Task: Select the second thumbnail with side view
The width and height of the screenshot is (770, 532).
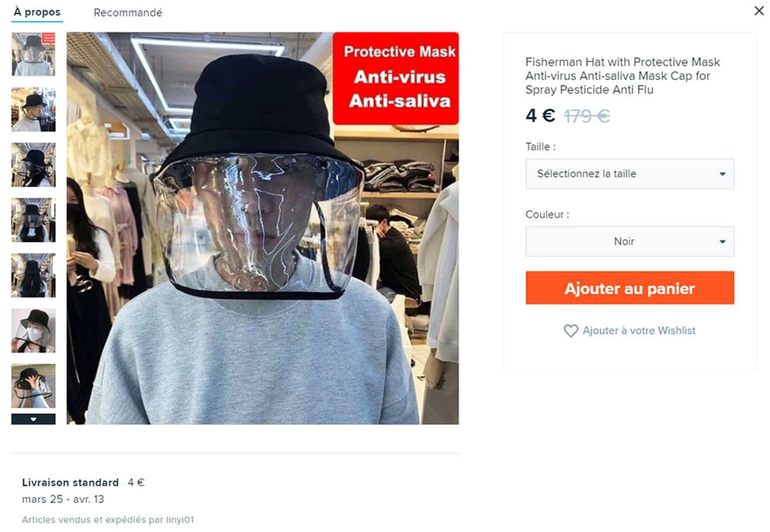Action: pyautogui.click(x=33, y=110)
